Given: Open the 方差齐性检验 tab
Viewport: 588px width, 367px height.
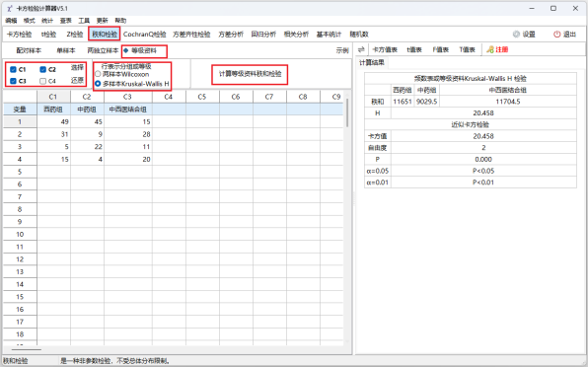Looking at the screenshot, I should click(x=191, y=35).
